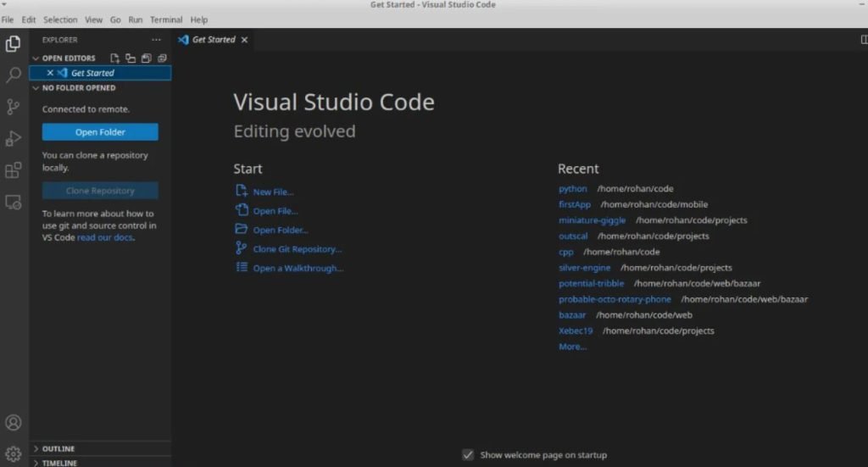
Task: Open recent project bazaar
Action: click(572, 314)
